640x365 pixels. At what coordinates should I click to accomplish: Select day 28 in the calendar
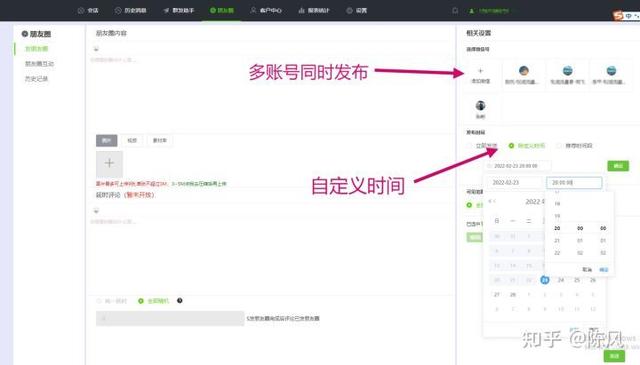[513, 294]
